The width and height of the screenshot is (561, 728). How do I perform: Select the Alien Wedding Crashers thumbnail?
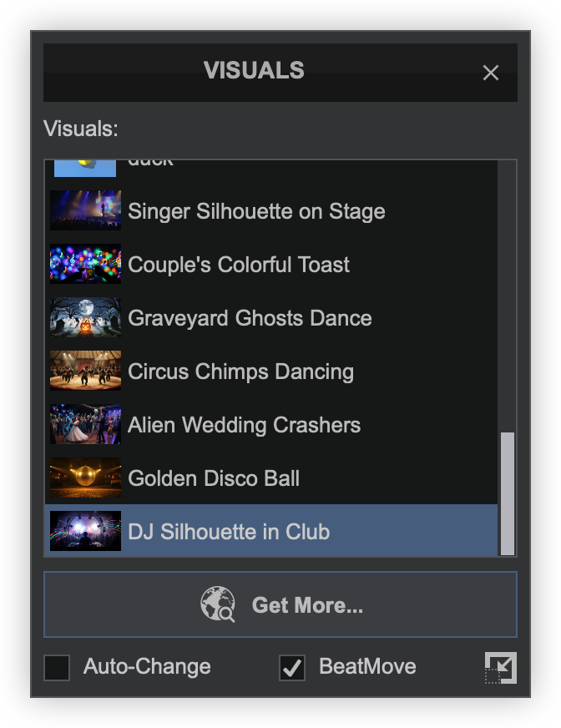85,424
